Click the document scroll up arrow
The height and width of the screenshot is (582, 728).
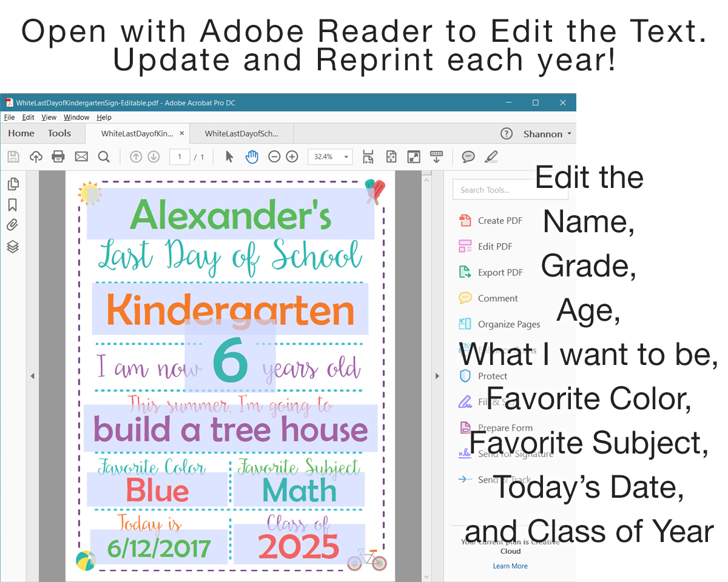[x=427, y=179]
